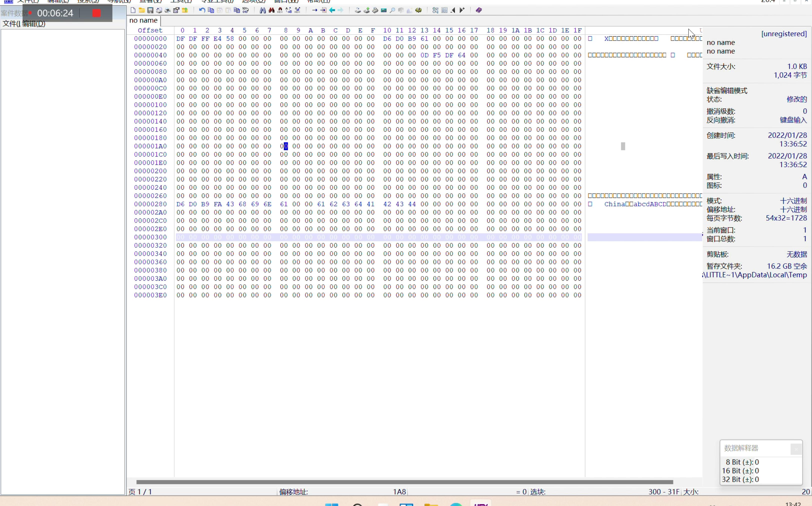Screen dimensions: 812x506
Task: Click the Offset column header
Action: [150, 31]
